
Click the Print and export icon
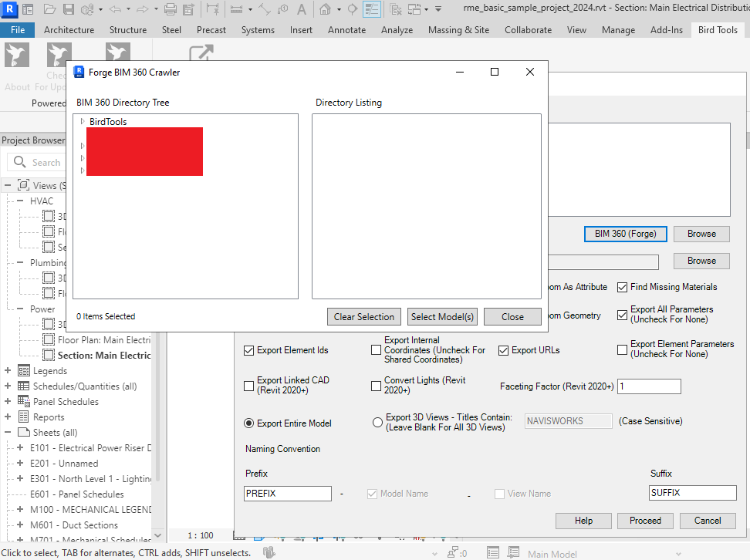pyautogui.click(x=189, y=8)
